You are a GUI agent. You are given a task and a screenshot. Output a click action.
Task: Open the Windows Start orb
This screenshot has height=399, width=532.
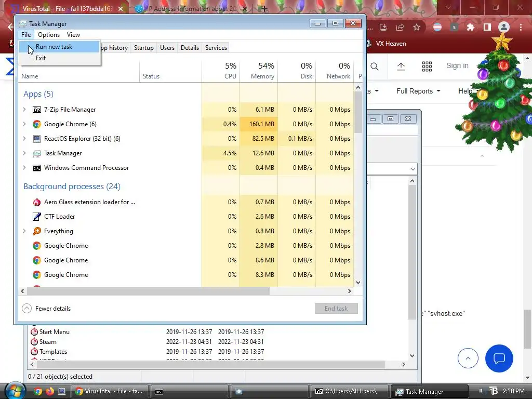coord(14,391)
